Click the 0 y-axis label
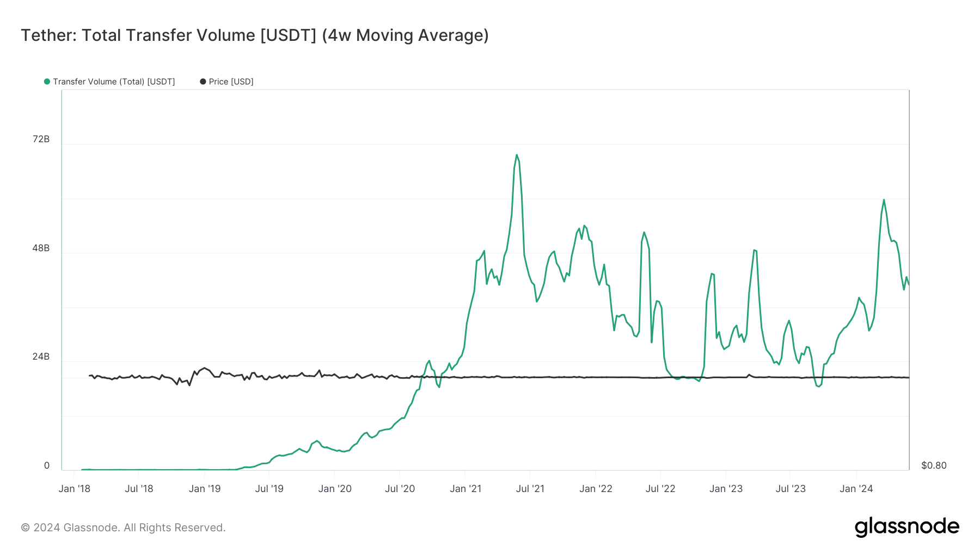The height and width of the screenshot is (552, 980). coord(47,465)
